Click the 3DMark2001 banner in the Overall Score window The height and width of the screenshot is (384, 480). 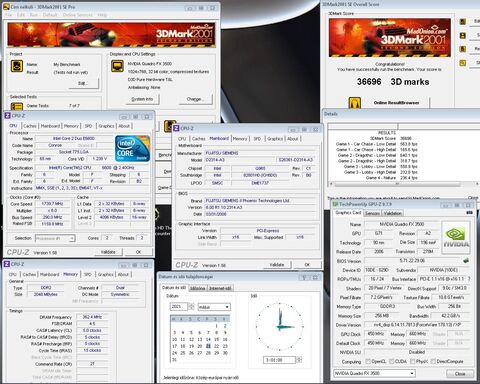pyautogui.click(x=390, y=38)
